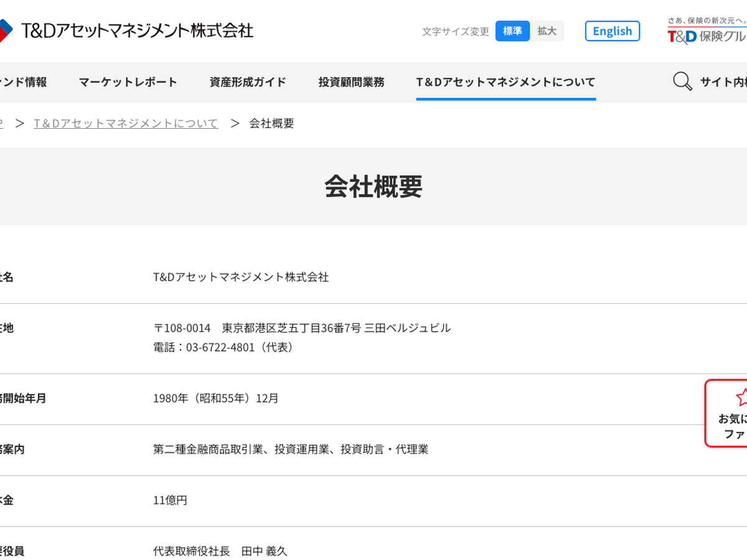Open サイト内検索 site search label

tap(723, 82)
